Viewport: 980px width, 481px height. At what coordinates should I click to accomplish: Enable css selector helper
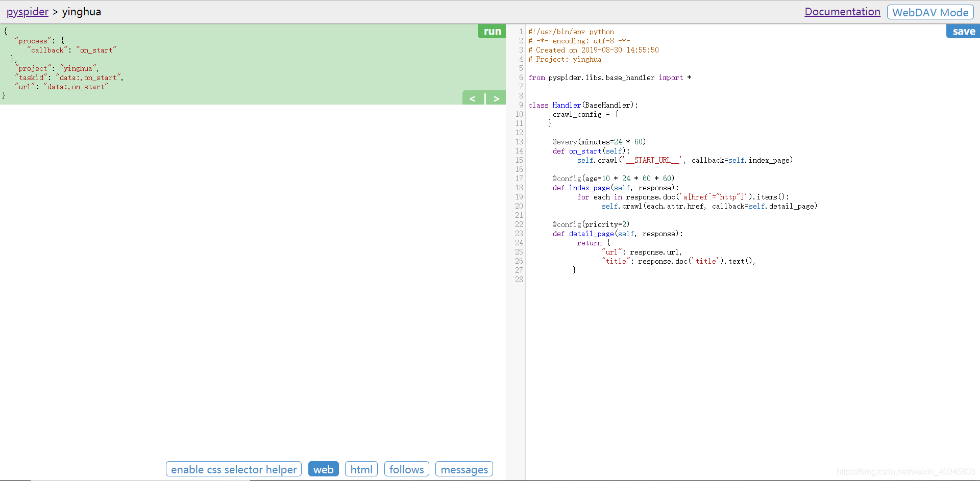(234, 469)
